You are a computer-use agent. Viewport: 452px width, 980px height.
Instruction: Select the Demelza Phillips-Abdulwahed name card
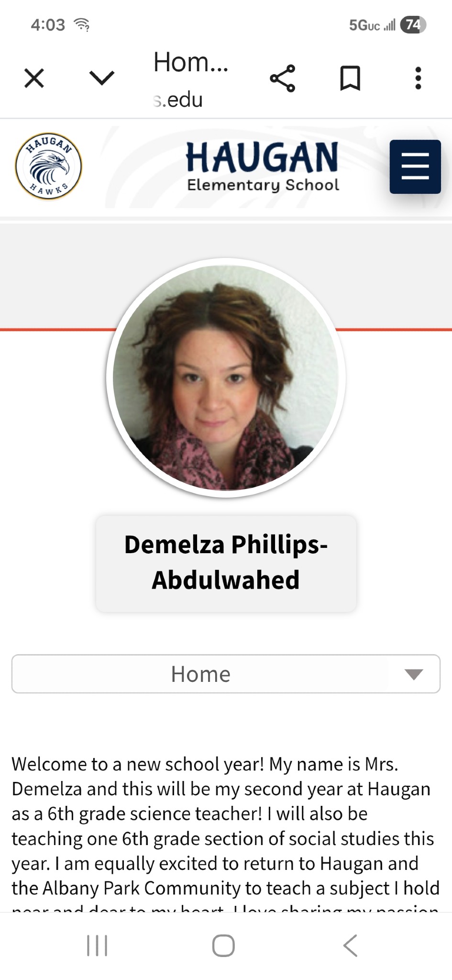click(x=226, y=563)
